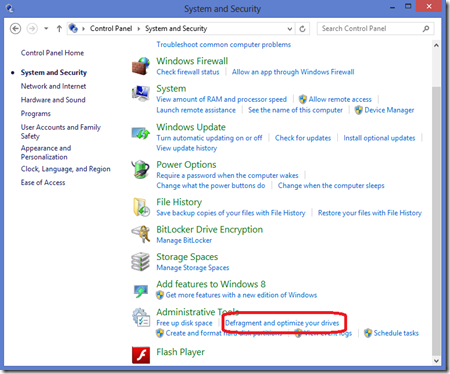This screenshot has height=374, width=450.
Task: Click Change what the power buttons do
Action: 211,186
